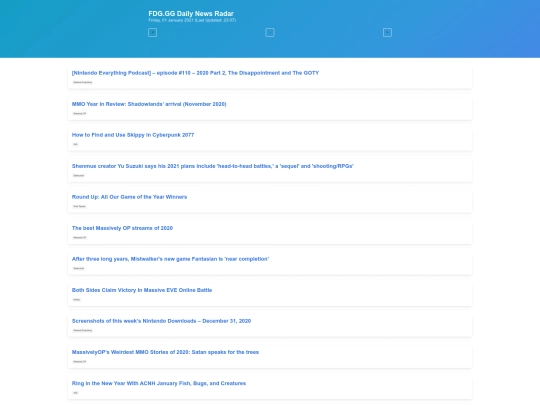Open Shenmue creator Yu Suzuki 2021 plans headline
Image resolution: width=540 pixels, height=405 pixels.
click(x=213, y=166)
